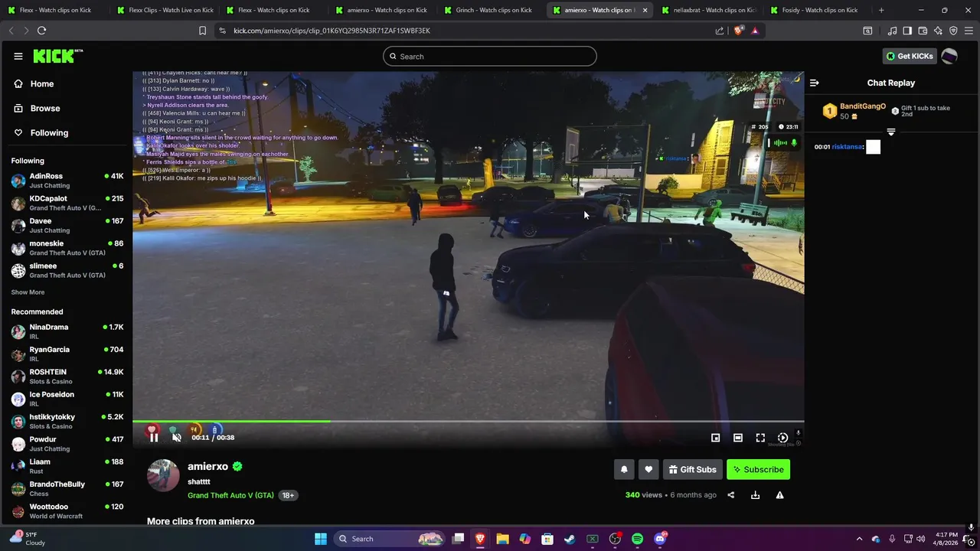Open Leo AI sparkle icon
Viewport: 980px width, 551px height.
(x=938, y=31)
